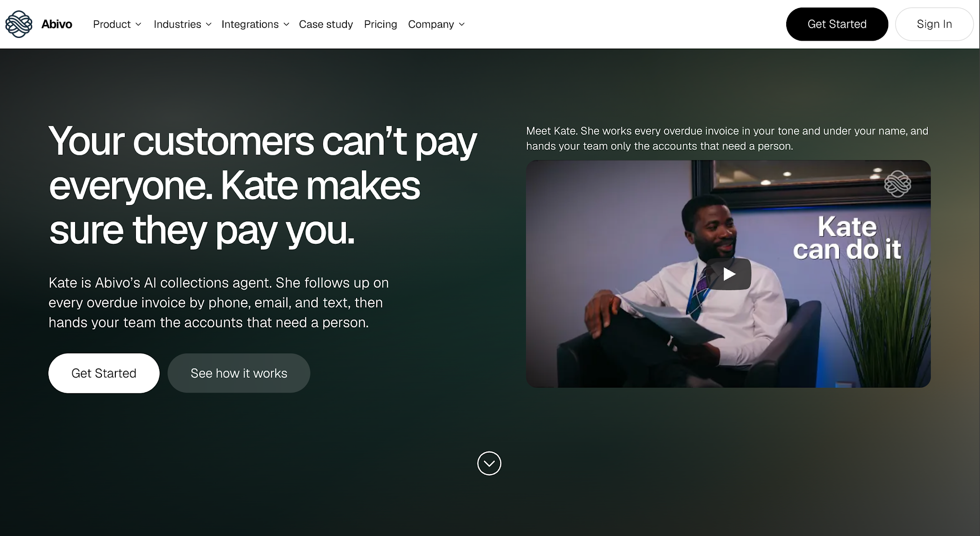Click the caption starting "Meet Kate. She works"

(x=727, y=139)
